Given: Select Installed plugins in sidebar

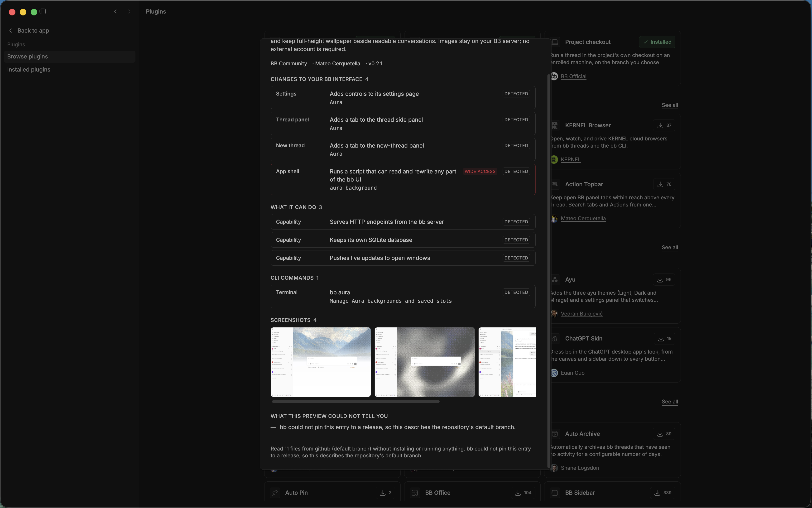Looking at the screenshot, I should click(x=70, y=70).
